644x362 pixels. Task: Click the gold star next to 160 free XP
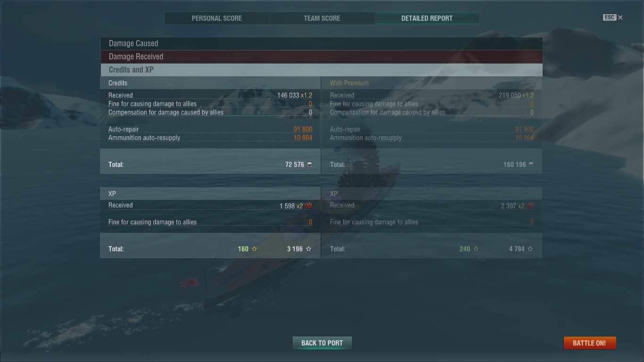(255, 249)
